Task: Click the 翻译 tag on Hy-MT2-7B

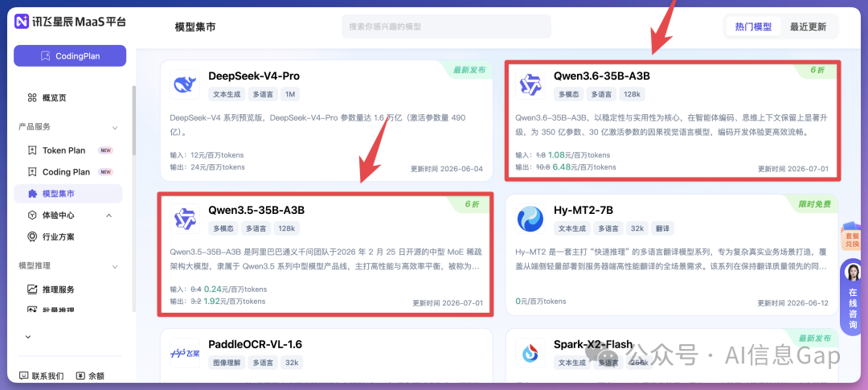Action: 661,228
